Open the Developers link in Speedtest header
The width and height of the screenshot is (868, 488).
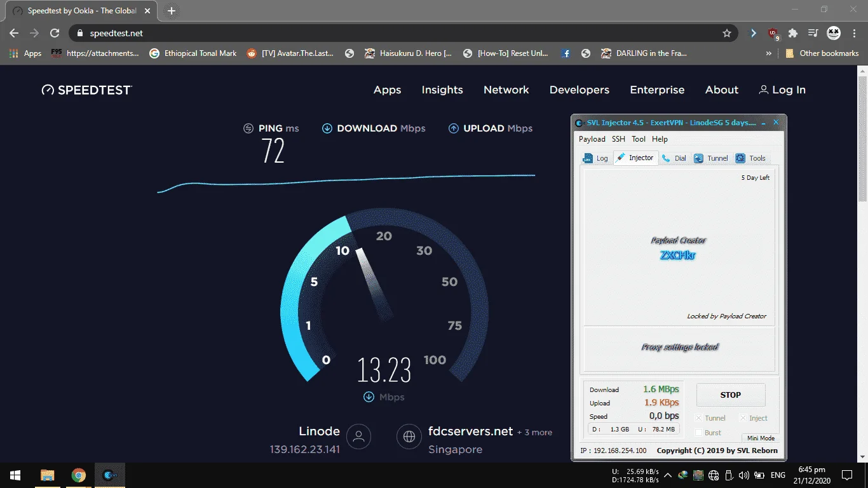(580, 90)
